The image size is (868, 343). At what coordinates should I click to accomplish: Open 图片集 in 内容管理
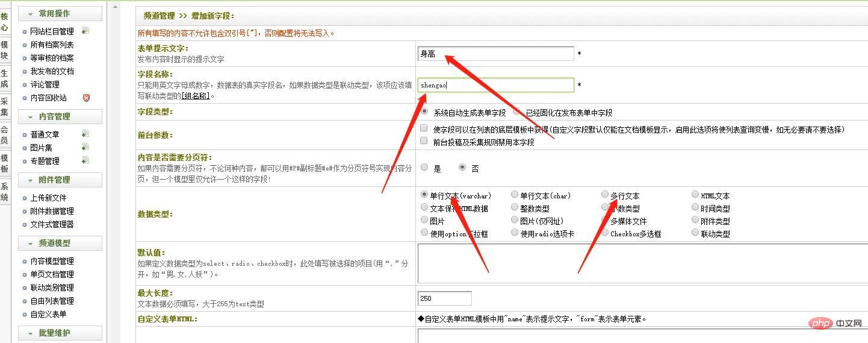tap(41, 148)
